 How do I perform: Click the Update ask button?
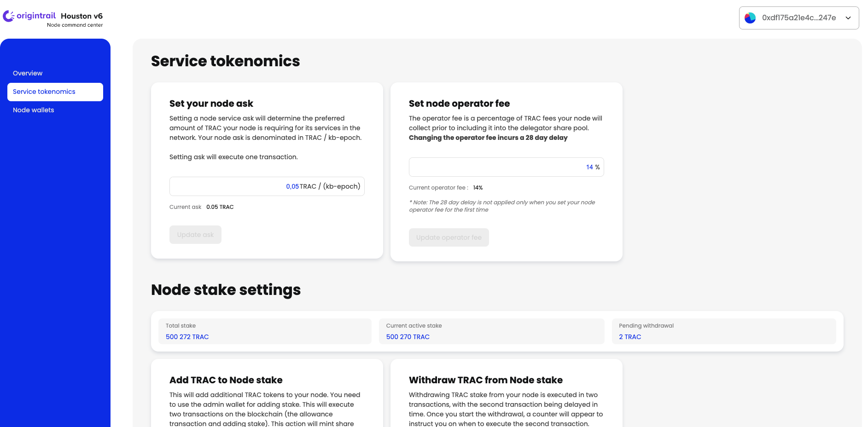[195, 235]
